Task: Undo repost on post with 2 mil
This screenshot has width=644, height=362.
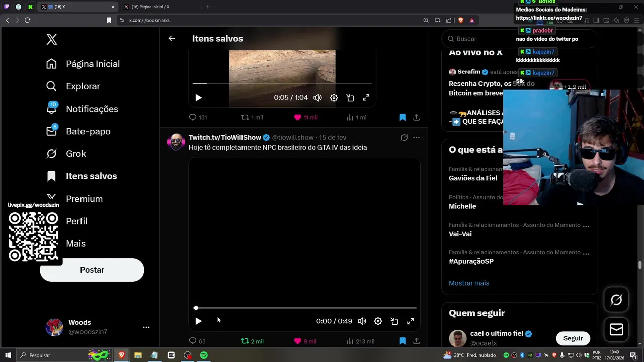Action: [x=252, y=341]
